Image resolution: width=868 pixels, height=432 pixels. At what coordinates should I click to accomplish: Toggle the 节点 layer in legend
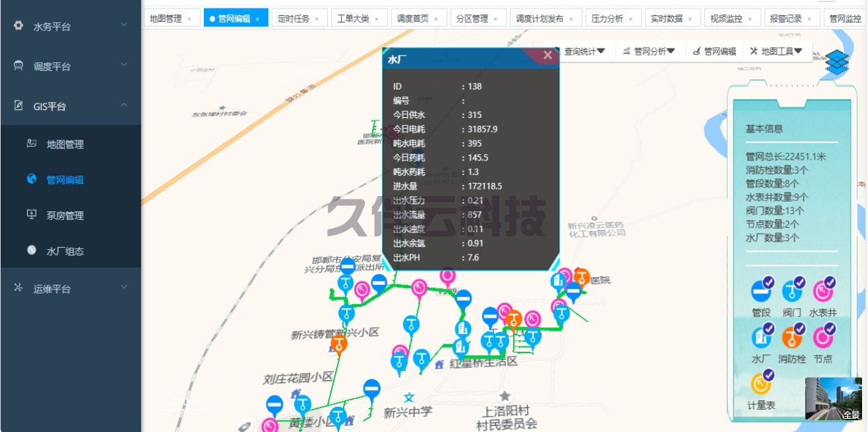(x=823, y=336)
